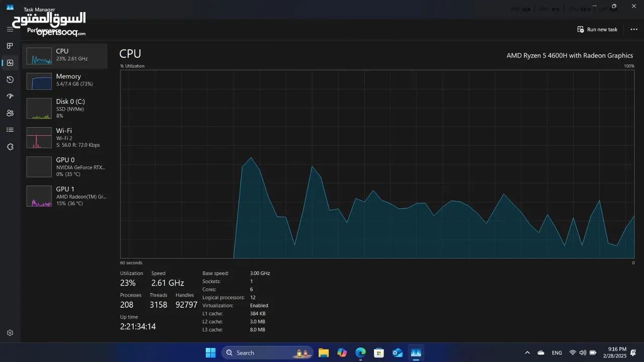Click the 23% utilization value

(128, 283)
